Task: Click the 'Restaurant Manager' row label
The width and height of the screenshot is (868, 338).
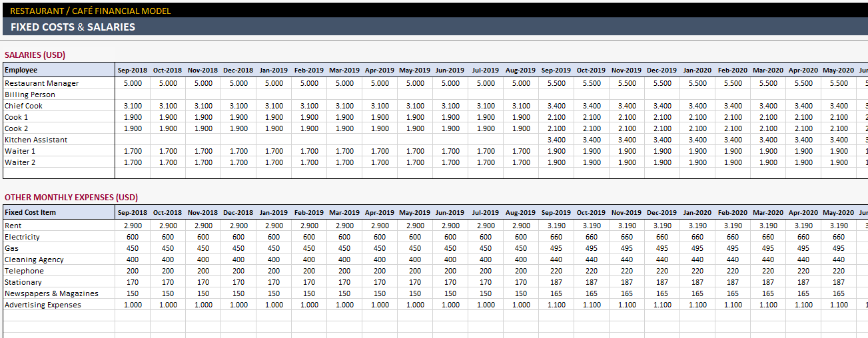Action: click(x=41, y=83)
